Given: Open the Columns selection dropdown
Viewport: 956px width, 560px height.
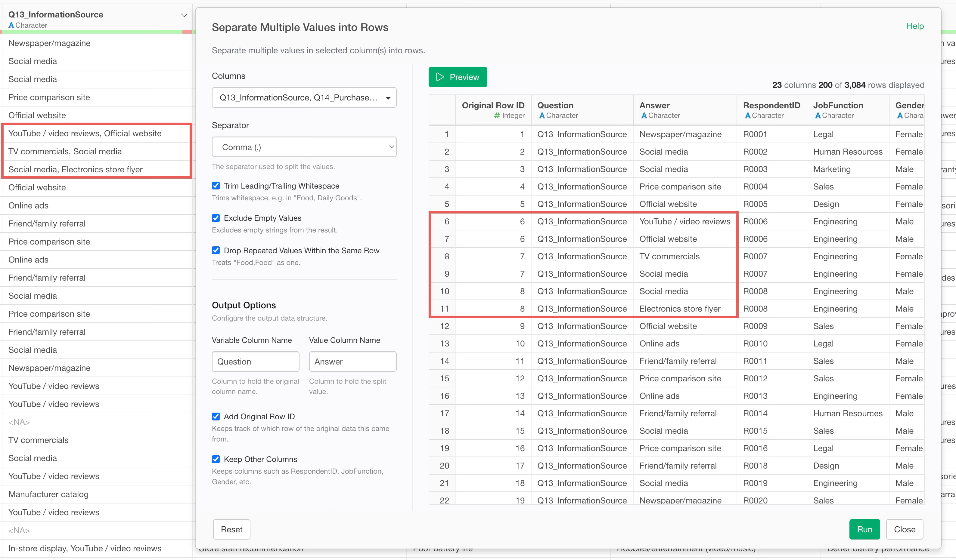Looking at the screenshot, I should [304, 97].
